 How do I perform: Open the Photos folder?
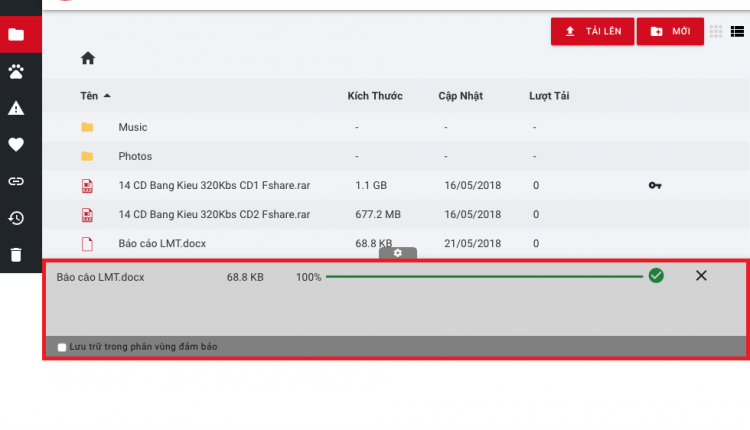pos(135,156)
